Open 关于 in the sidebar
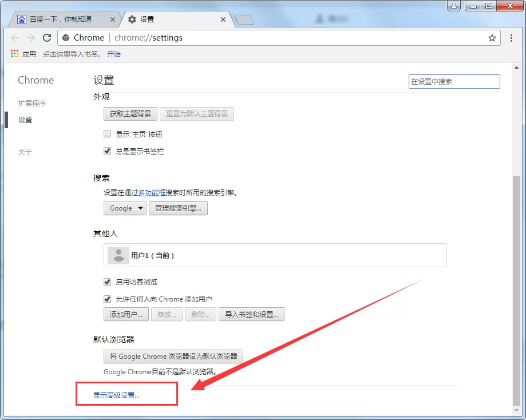This screenshot has height=420, width=526. pyautogui.click(x=25, y=152)
